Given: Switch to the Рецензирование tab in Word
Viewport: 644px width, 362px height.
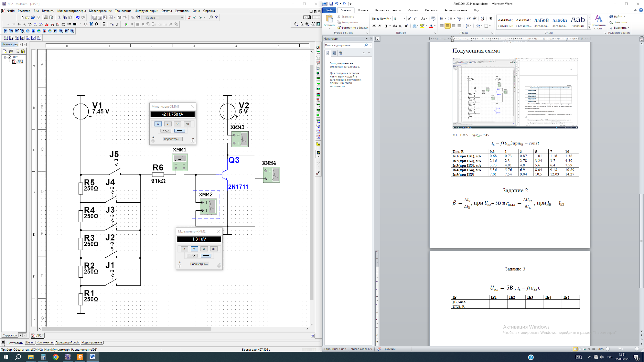Looking at the screenshot, I should pos(455,10).
